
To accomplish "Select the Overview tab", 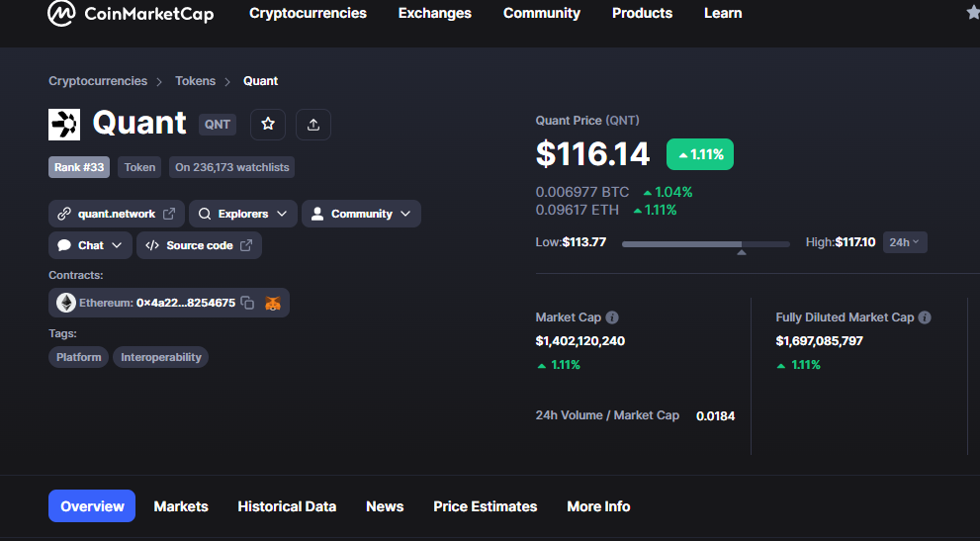I will click(x=92, y=506).
